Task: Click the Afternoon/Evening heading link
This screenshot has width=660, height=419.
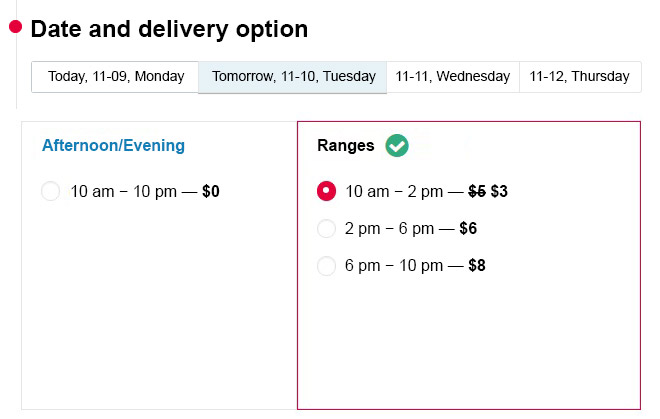Action: (x=113, y=145)
